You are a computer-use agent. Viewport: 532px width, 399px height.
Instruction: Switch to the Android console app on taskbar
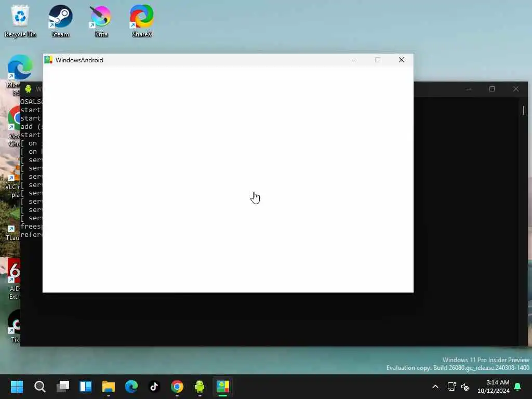tap(200, 387)
